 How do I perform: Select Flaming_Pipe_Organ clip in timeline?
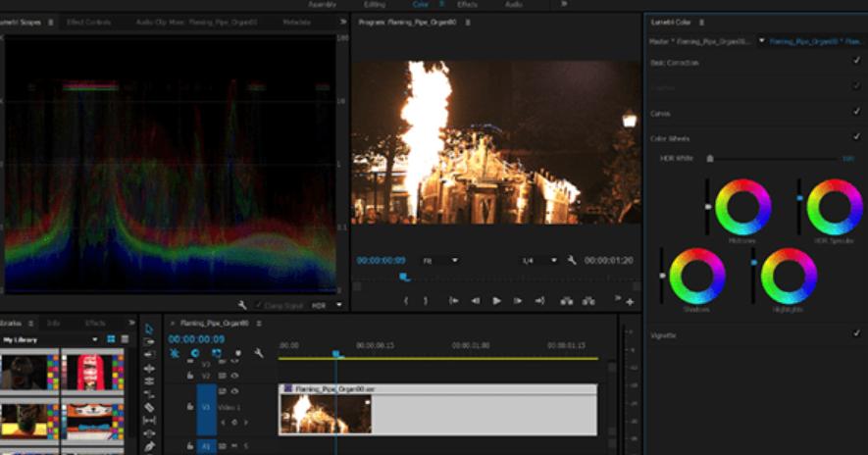tap(437, 409)
